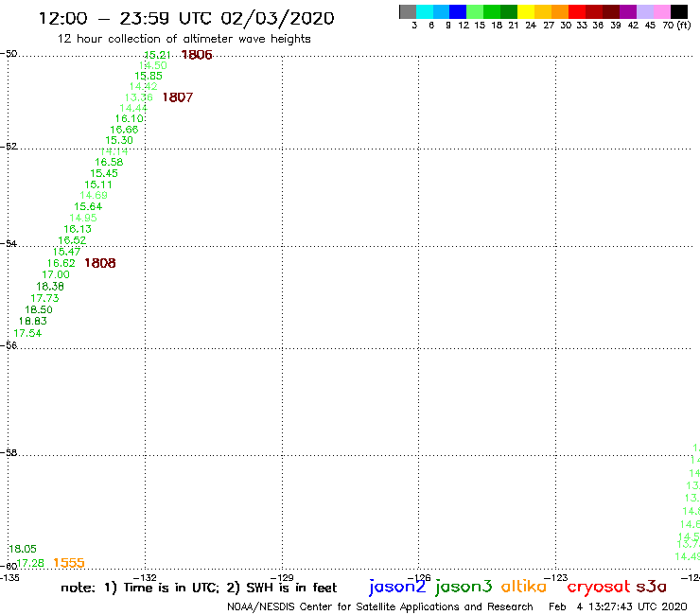Click the NOAA/NESDIS Center credit line
The image size is (700, 615).
[380, 606]
